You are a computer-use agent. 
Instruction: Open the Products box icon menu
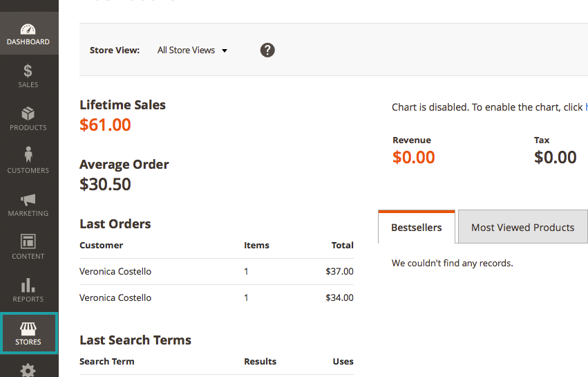pos(28,119)
